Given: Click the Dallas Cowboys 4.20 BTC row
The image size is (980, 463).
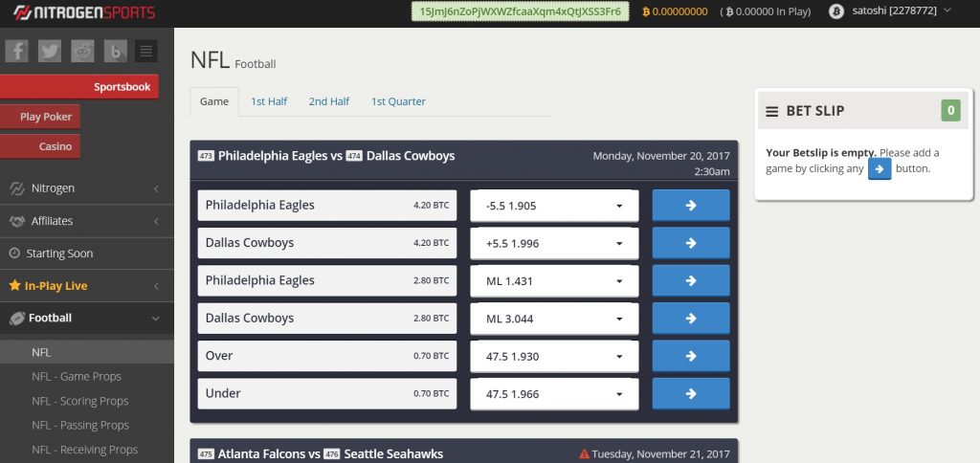Looking at the screenshot, I should (327, 243).
